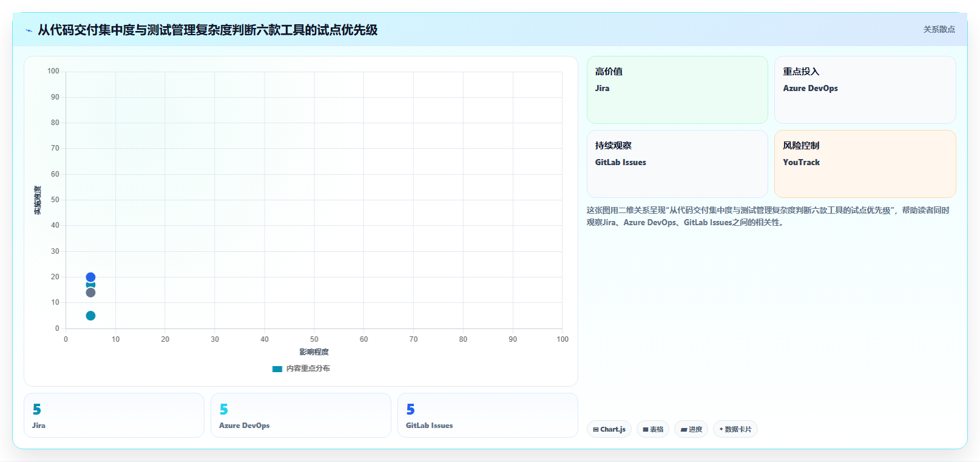Select the gray scatter point near 14
980x462 pixels.
pos(90,293)
